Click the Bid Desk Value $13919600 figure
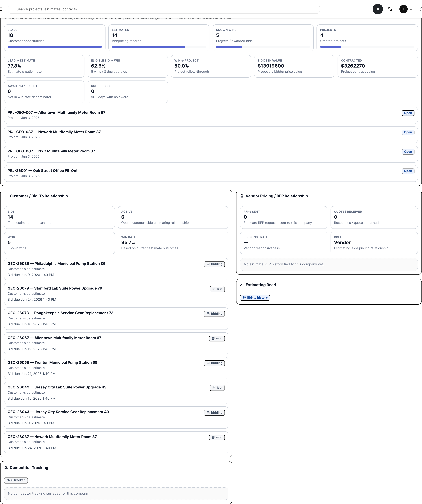Viewport: 422px width, 504px height. [x=271, y=66]
